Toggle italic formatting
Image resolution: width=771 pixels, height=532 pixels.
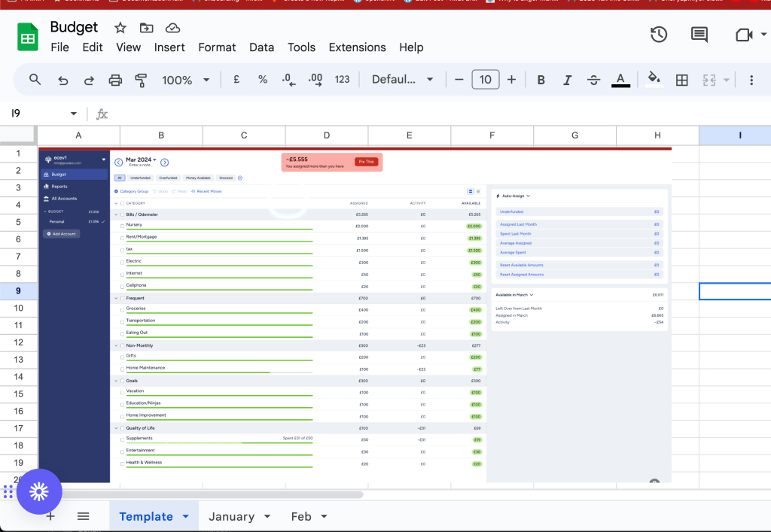click(567, 80)
